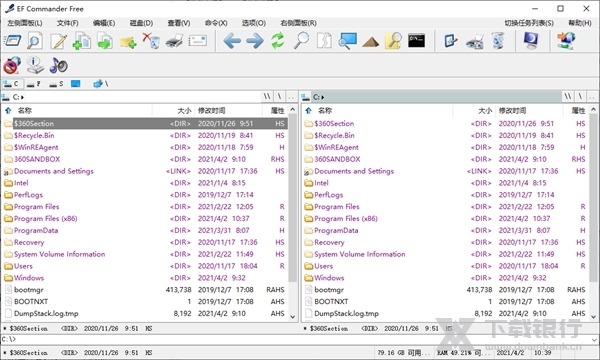Open the 查看(V) menu
The width and height of the screenshot is (600, 360).
point(179,23)
